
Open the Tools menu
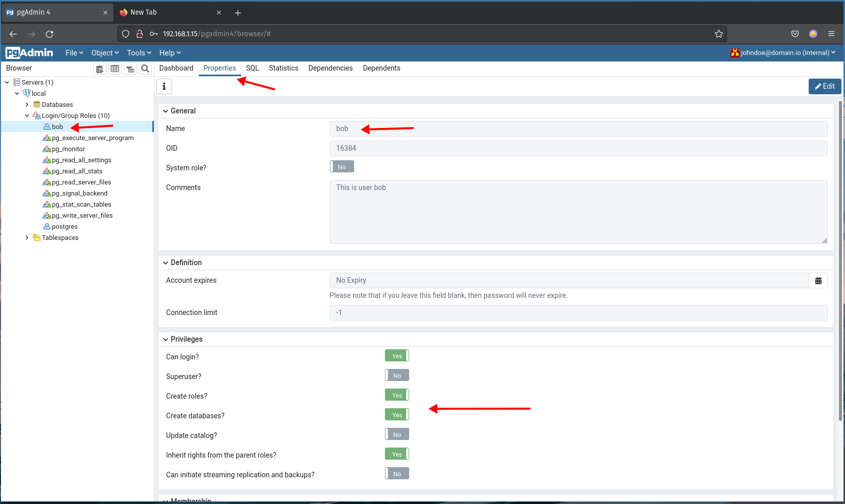139,53
